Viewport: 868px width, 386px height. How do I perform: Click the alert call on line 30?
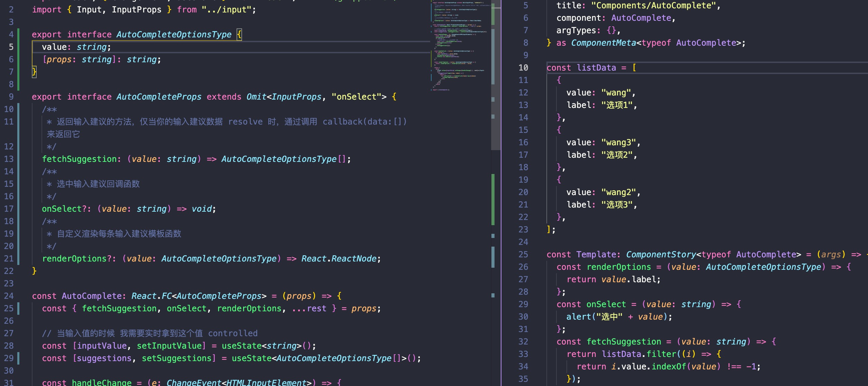coord(578,317)
